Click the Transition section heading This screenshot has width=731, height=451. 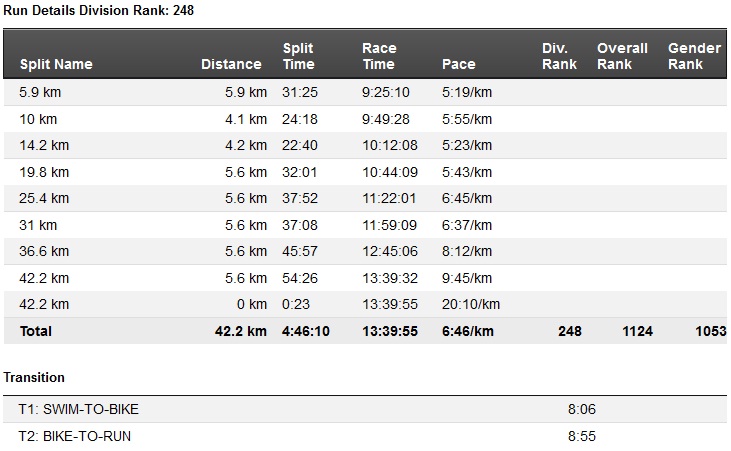point(34,378)
